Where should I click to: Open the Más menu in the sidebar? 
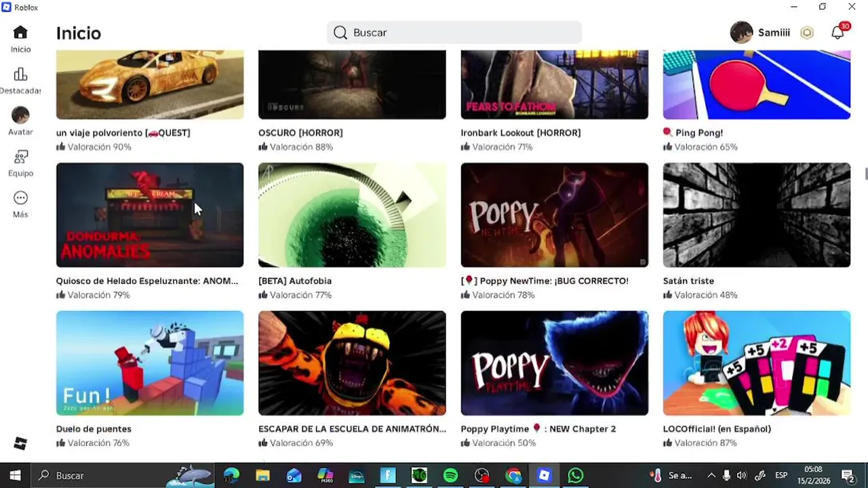pos(20,205)
